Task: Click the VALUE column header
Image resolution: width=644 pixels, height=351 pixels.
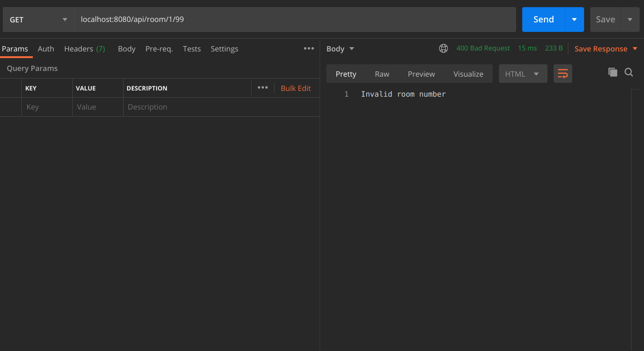Action: tap(86, 88)
